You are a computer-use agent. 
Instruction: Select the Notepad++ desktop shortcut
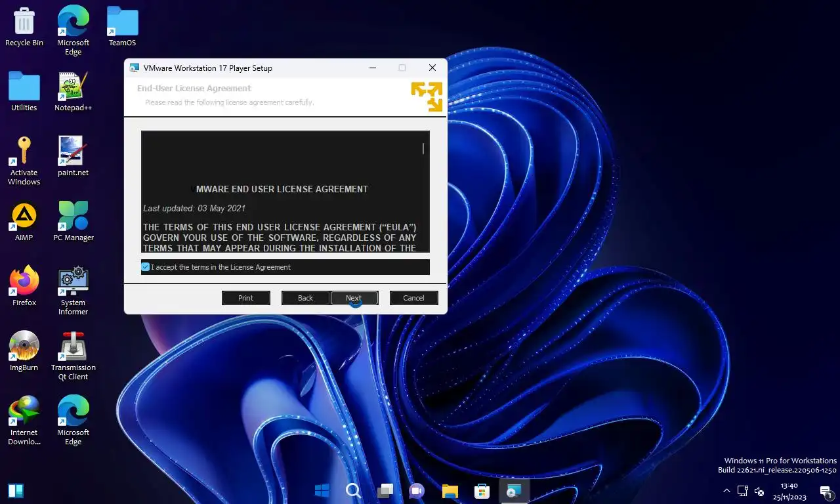pos(73,92)
